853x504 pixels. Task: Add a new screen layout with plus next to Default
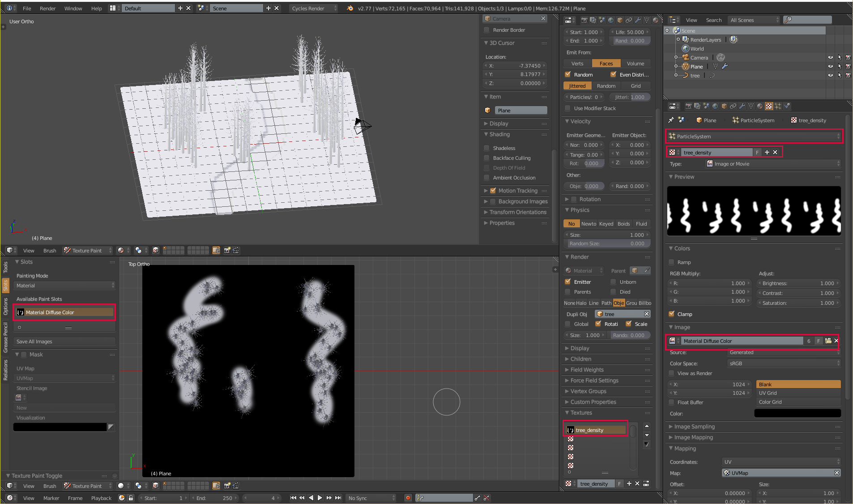point(180,8)
